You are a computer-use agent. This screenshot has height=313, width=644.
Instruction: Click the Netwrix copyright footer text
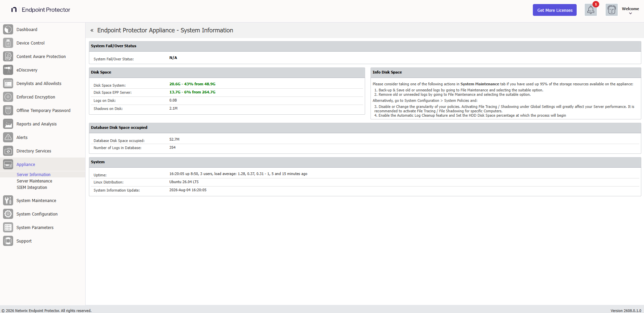click(46, 311)
